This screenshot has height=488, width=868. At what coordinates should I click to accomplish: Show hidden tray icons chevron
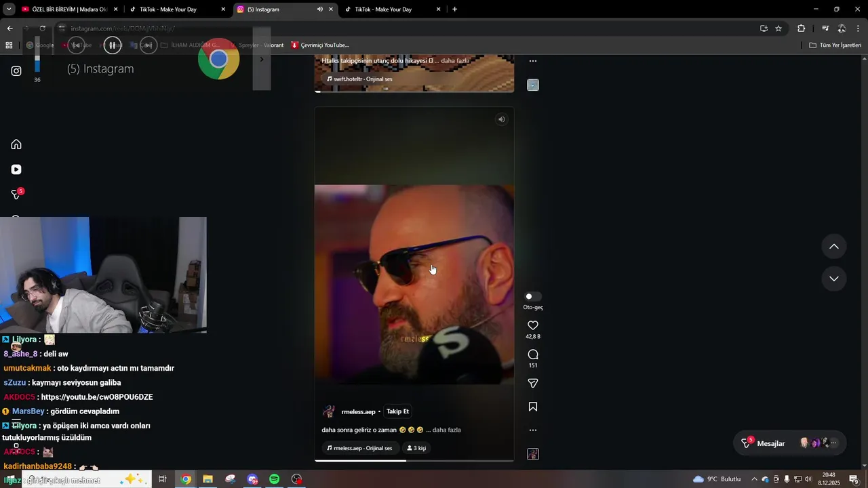[x=754, y=479]
